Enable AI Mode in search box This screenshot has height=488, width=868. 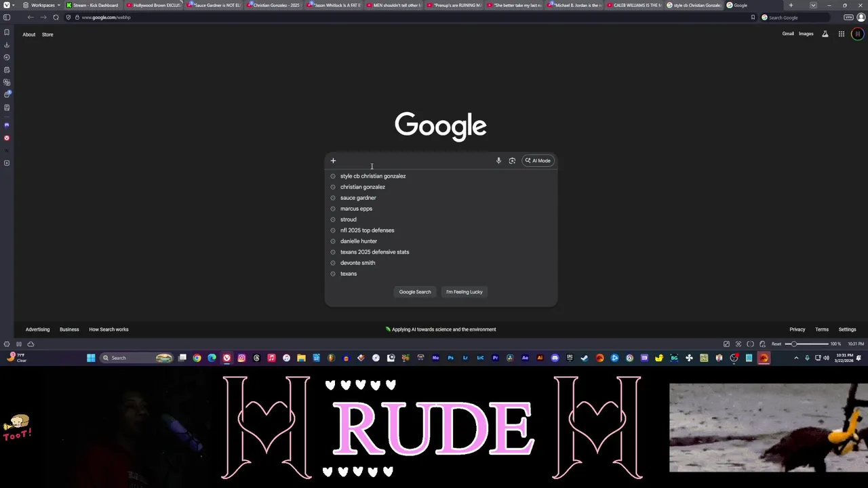point(538,161)
